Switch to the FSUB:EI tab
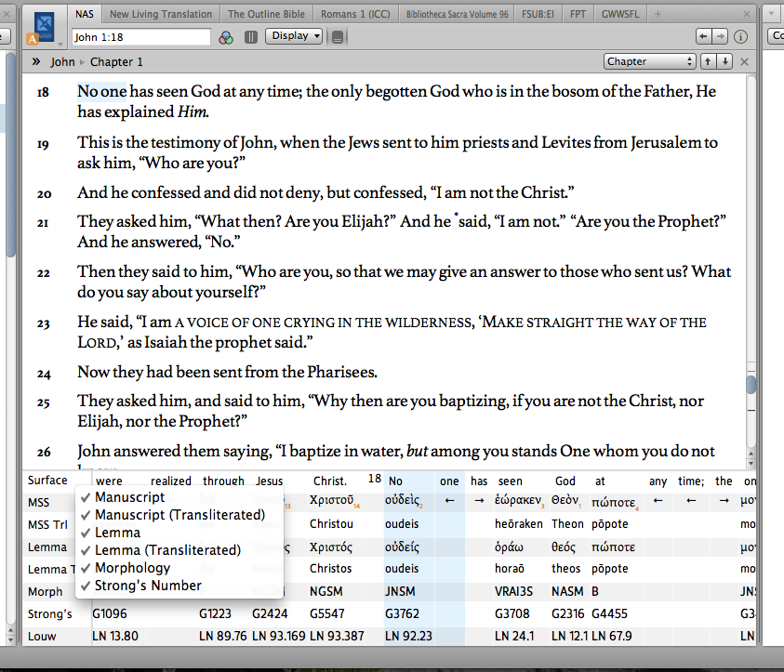This screenshot has width=784, height=672. [538, 14]
